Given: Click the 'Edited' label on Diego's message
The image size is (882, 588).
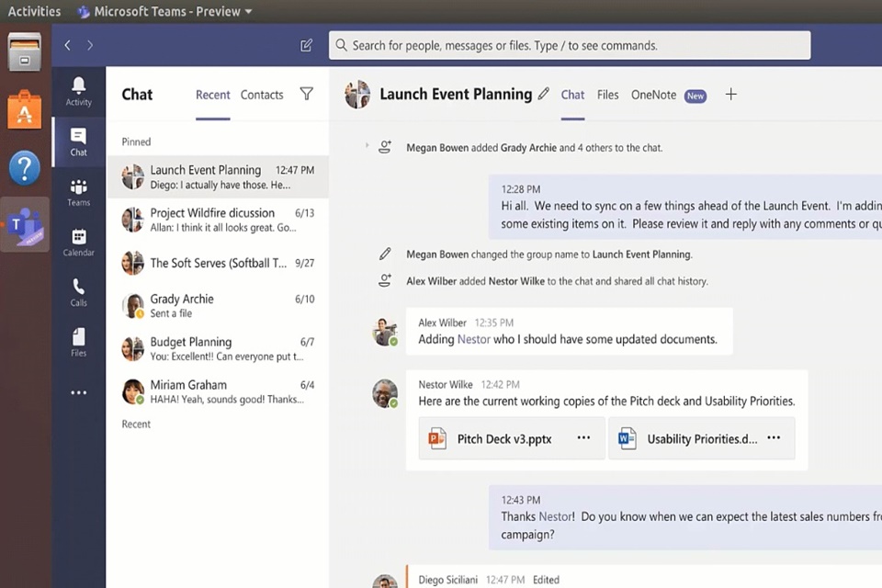Looking at the screenshot, I should [x=546, y=580].
